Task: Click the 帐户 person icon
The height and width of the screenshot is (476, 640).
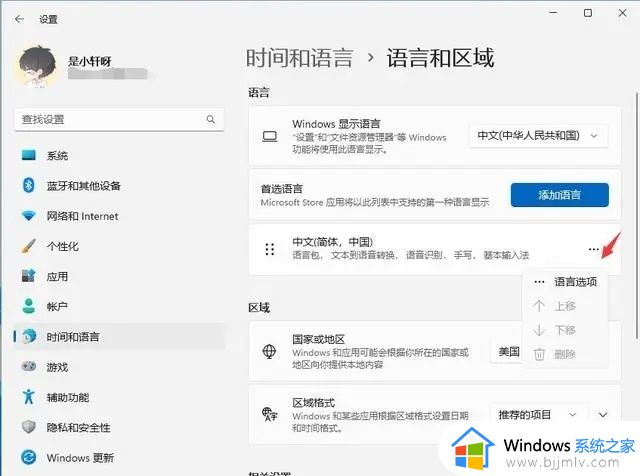Action: [x=29, y=306]
